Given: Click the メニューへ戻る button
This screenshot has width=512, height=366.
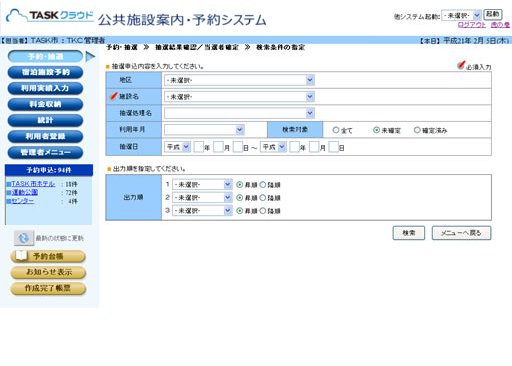Looking at the screenshot, I should [461, 233].
